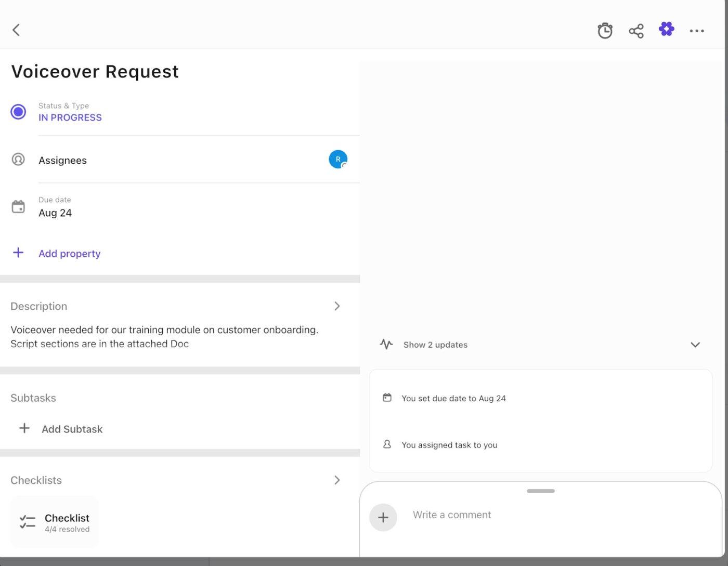Expand the Checklists section chevron
This screenshot has height=566, width=728.
pos(337,480)
